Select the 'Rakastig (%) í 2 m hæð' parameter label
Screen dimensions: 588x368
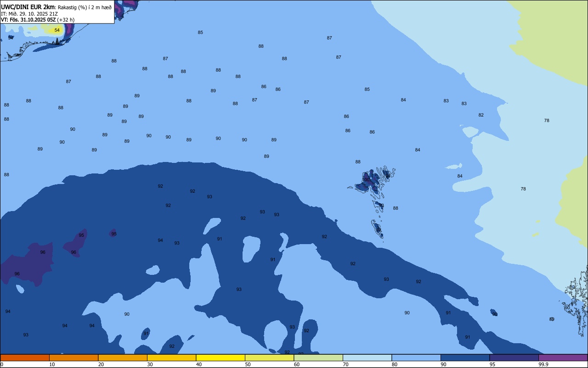(x=85, y=7)
